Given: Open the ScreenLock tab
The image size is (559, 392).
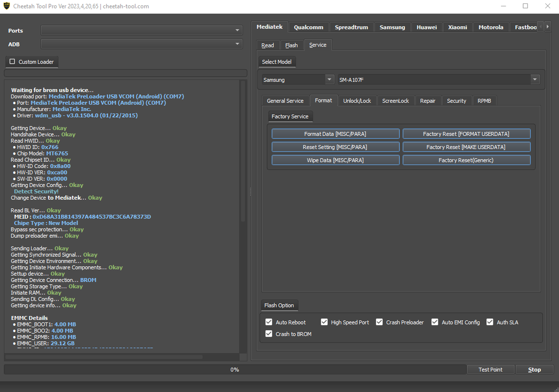Looking at the screenshot, I should (x=395, y=101).
